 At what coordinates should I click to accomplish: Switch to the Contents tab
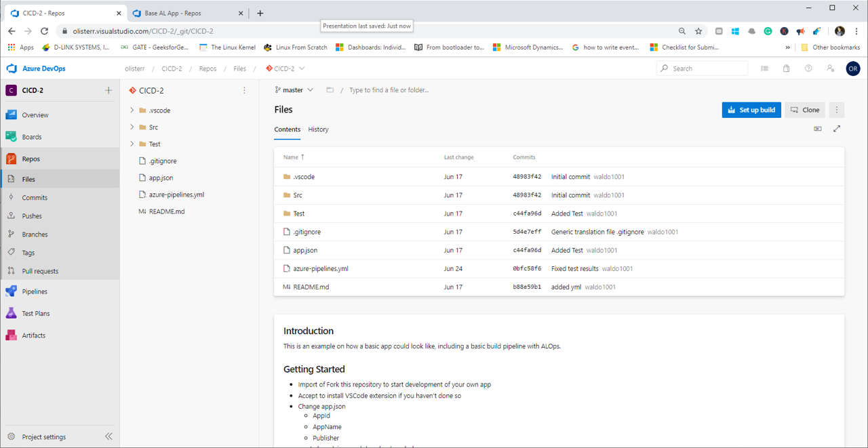coord(288,129)
